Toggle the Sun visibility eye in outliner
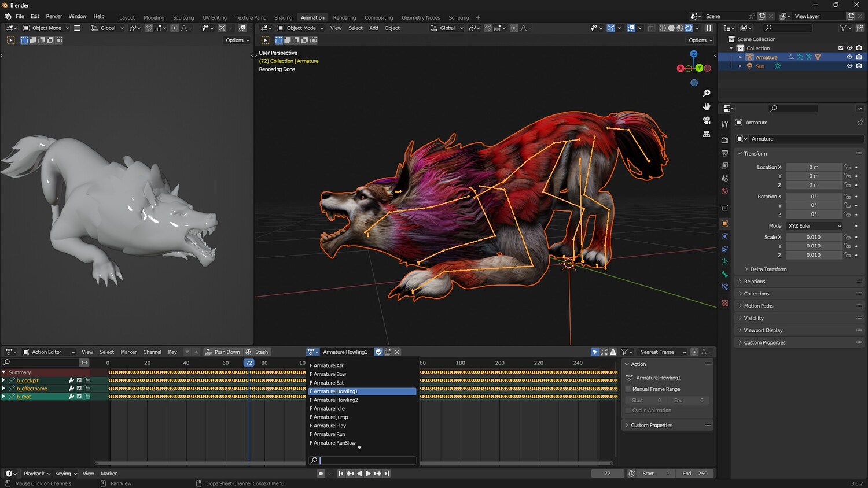868x488 pixels. [x=849, y=66]
